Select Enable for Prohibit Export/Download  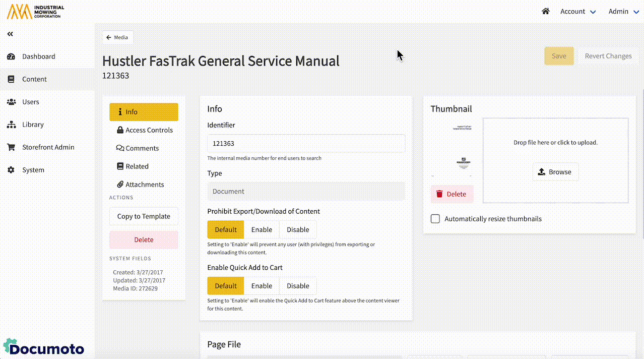[x=262, y=229]
